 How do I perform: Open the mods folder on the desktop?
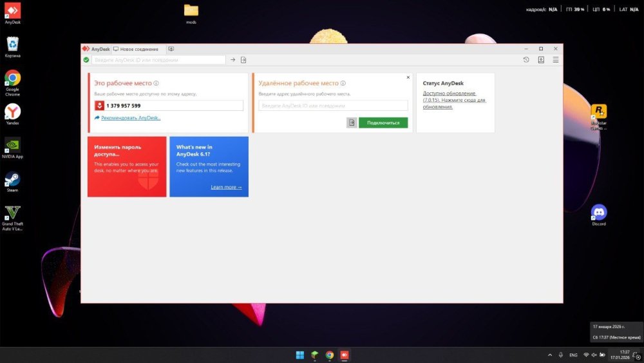point(191,14)
